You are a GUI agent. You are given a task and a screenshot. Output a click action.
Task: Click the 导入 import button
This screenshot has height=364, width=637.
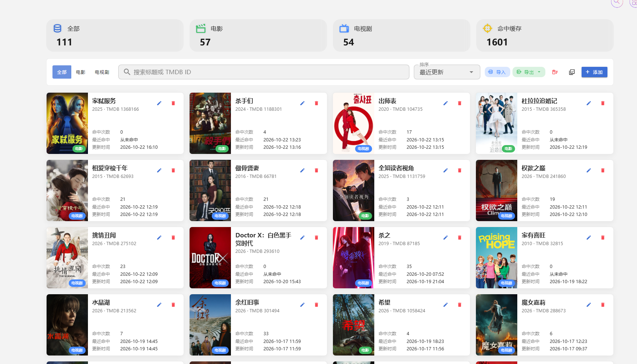point(497,72)
